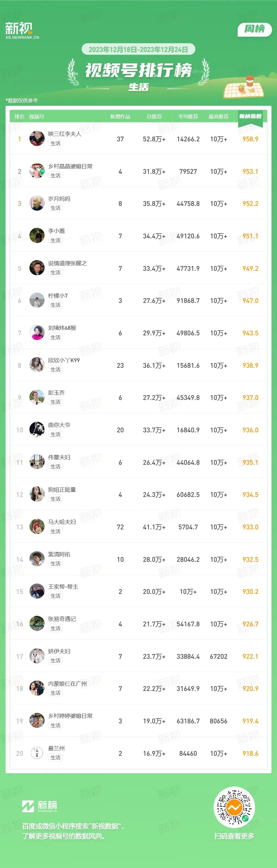This screenshot has width=277, height=868.
Task: Select the 总推荐 column header
Action: click(154, 117)
